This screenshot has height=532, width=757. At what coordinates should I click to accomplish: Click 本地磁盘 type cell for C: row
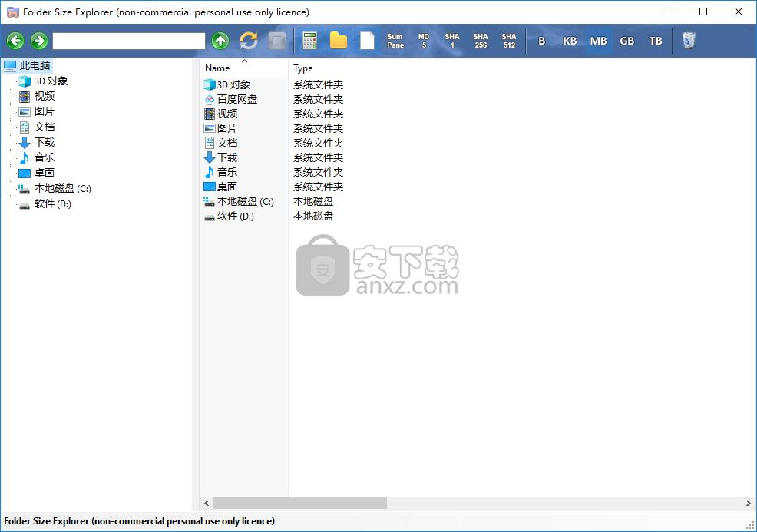[313, 201]
